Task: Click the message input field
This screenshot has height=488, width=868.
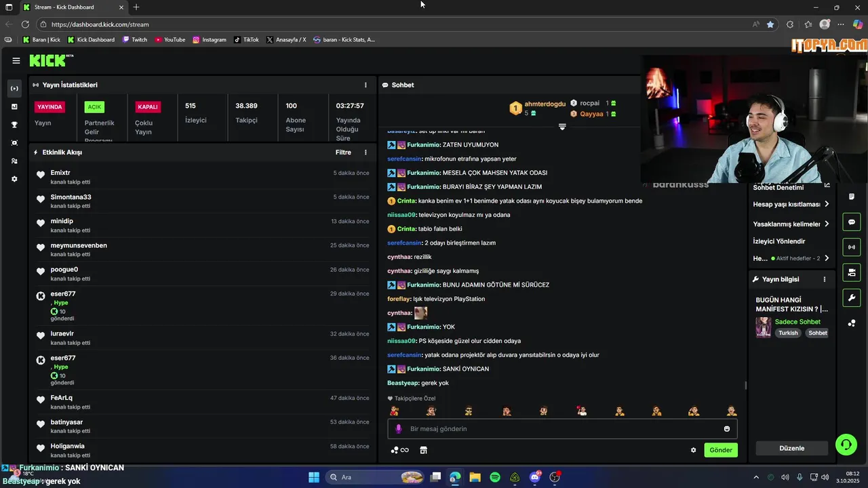Action: click(x=562, y=429)
